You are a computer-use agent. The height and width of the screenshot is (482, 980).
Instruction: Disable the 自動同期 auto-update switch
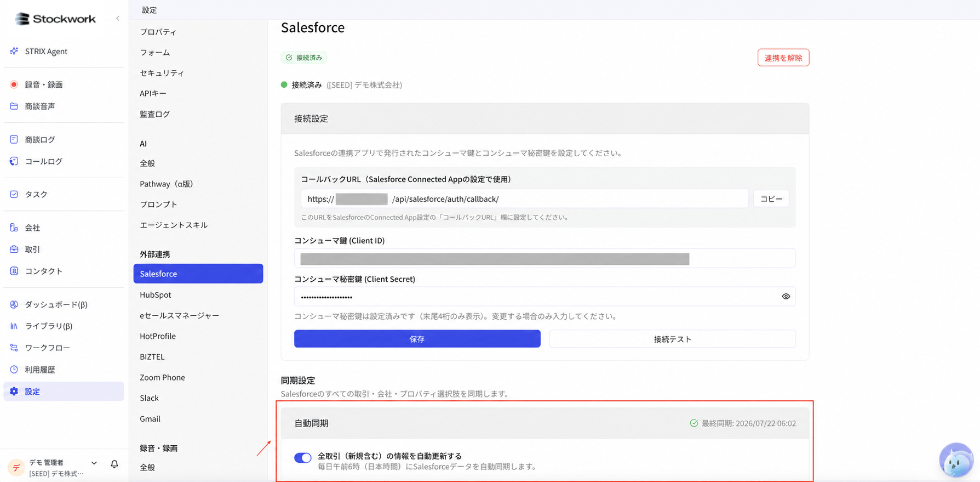(303, 457)
